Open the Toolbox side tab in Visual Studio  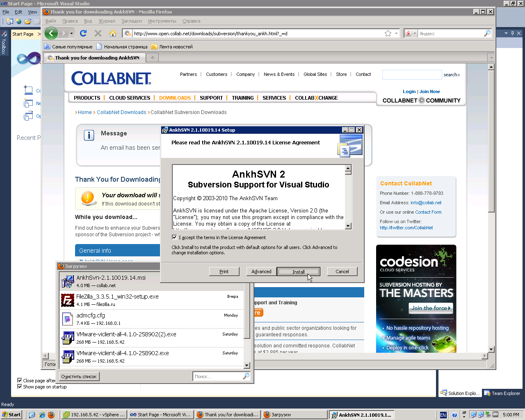[4, 43]
